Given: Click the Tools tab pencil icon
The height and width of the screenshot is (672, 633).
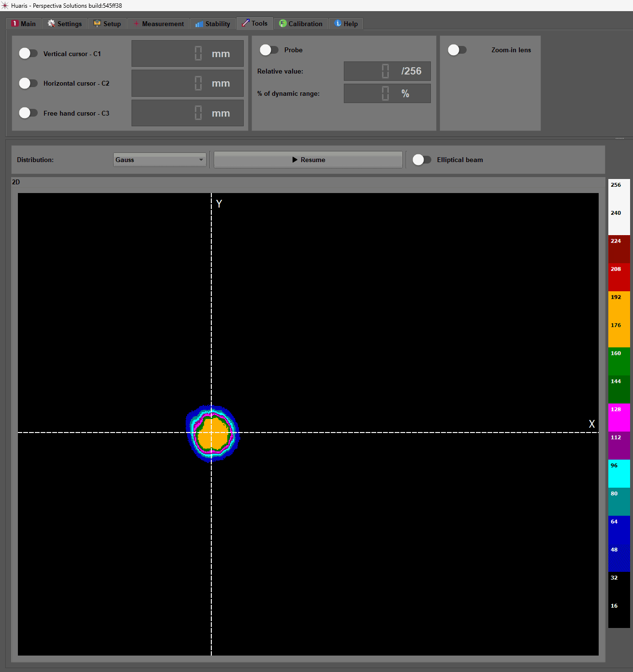Looking at the screenshot, I should [x=246, y=23].
